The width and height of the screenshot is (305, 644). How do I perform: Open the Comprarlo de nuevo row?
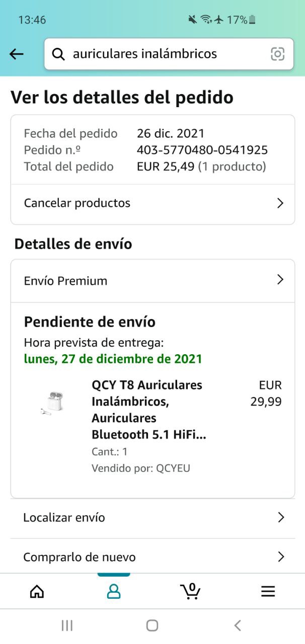point(152,557)
